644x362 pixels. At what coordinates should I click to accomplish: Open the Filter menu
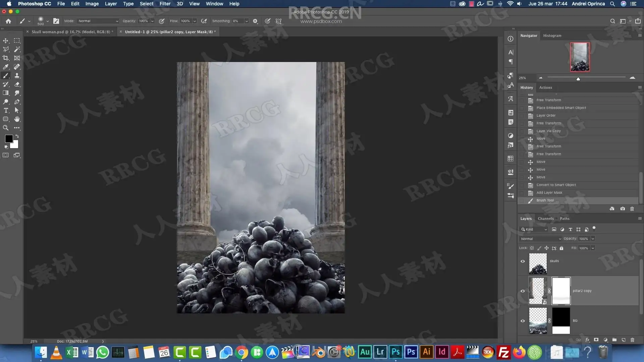[x=165, y=4]
